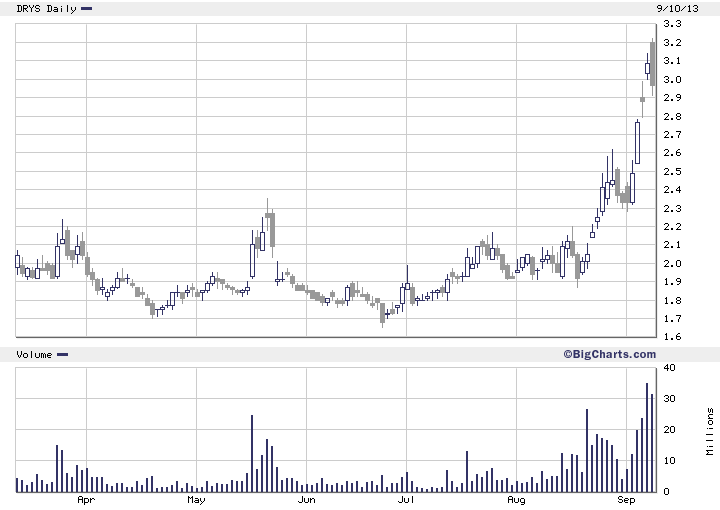Click the 2.4 price axis label
The image size is (720, 510).
pyautogui.click(x=672, y=190)
